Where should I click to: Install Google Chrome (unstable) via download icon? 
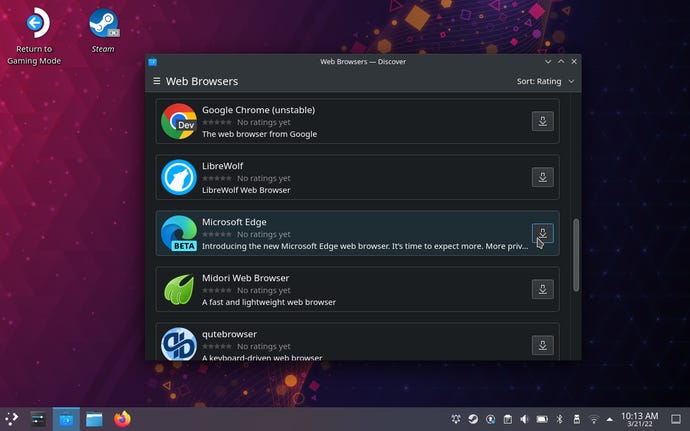coord(542,121)
